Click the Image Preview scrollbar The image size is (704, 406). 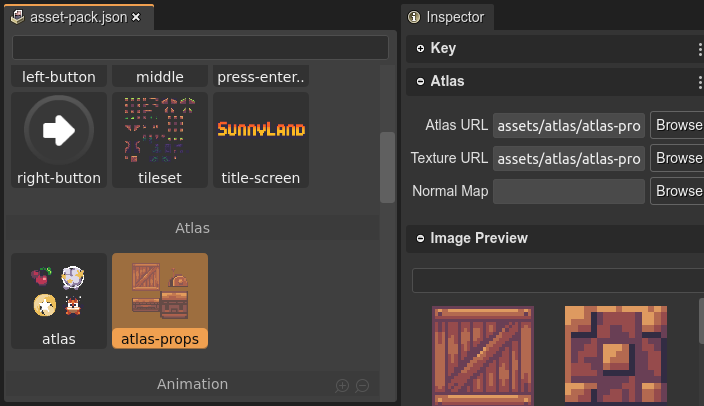(701, 321)
